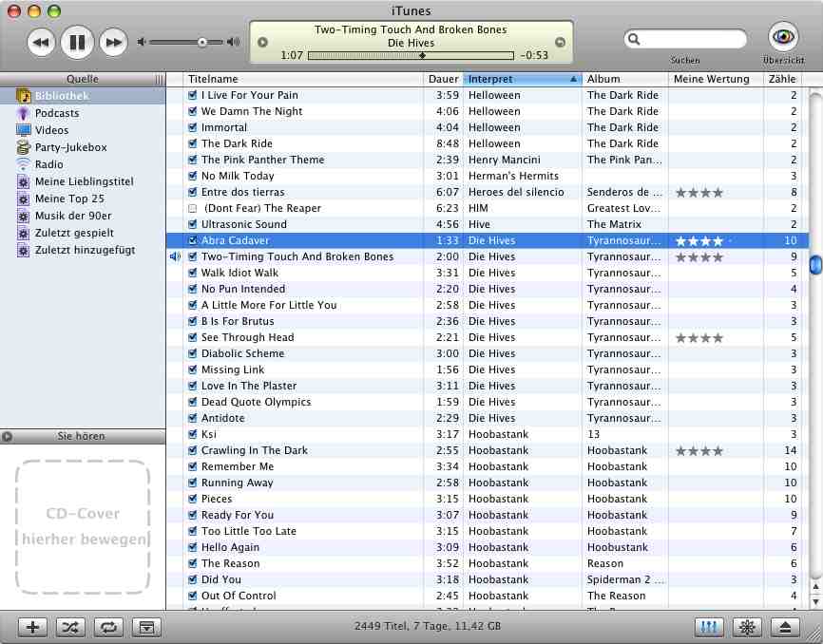This screenshot has height=644, width=823.
Task: Click the Radio antenna icon
Action: pos(23,164)
